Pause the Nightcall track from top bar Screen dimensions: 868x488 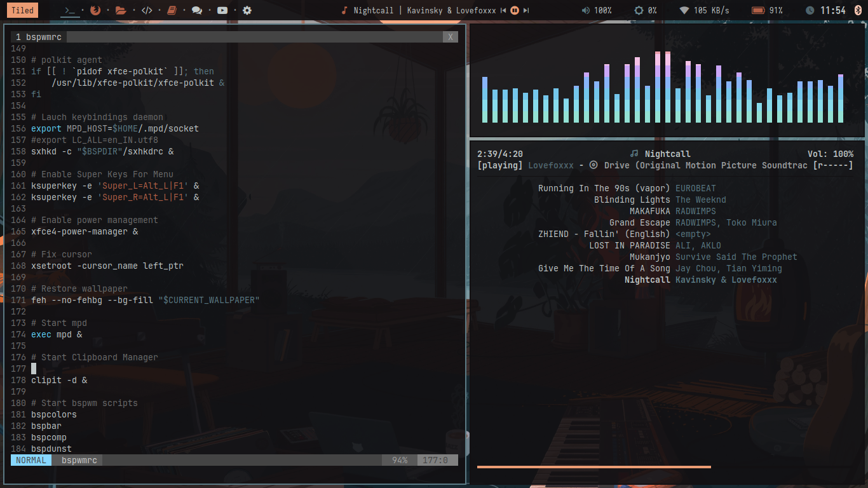point(515,10)
